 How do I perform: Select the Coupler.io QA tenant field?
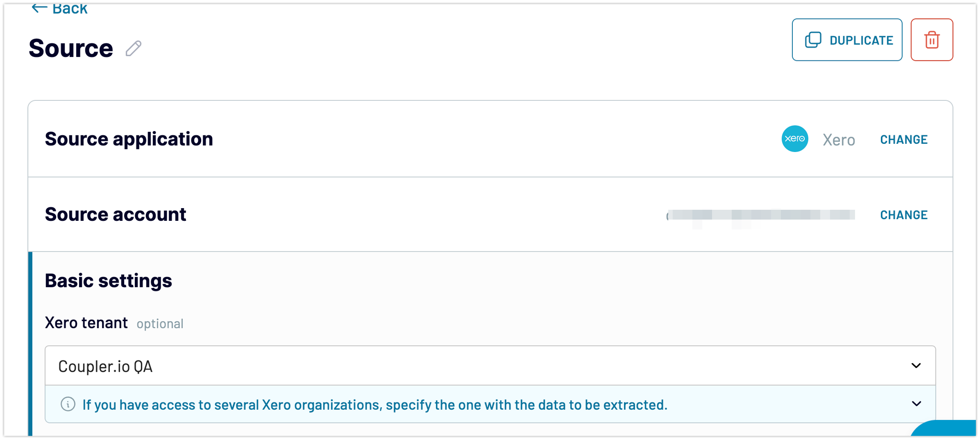[x=468, y=366]
